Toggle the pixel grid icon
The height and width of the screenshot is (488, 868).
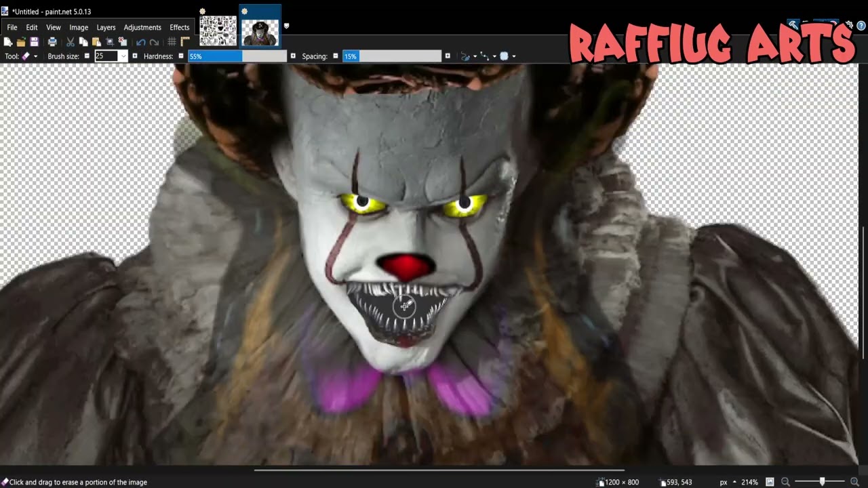tap(172, 42)
